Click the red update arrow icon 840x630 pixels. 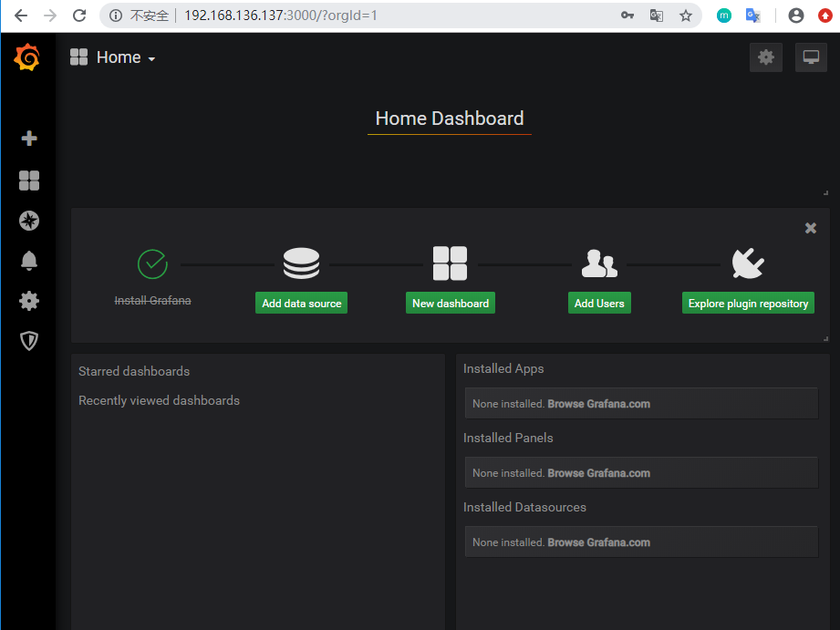tap(825, 15)
